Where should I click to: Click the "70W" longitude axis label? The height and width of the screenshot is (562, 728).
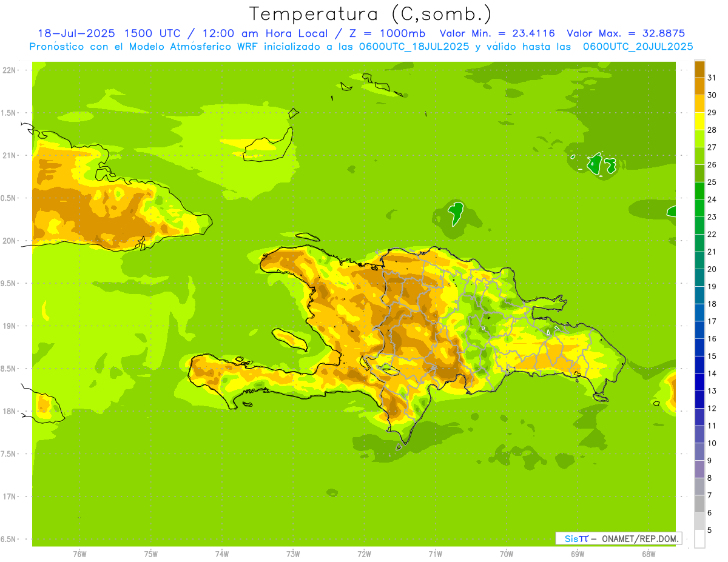507,554
